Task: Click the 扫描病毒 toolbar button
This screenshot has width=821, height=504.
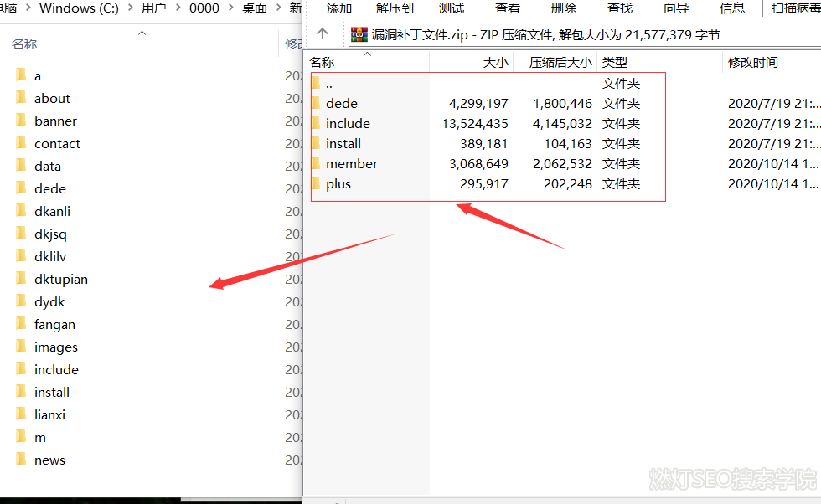Action: click(x=796, y=8)
